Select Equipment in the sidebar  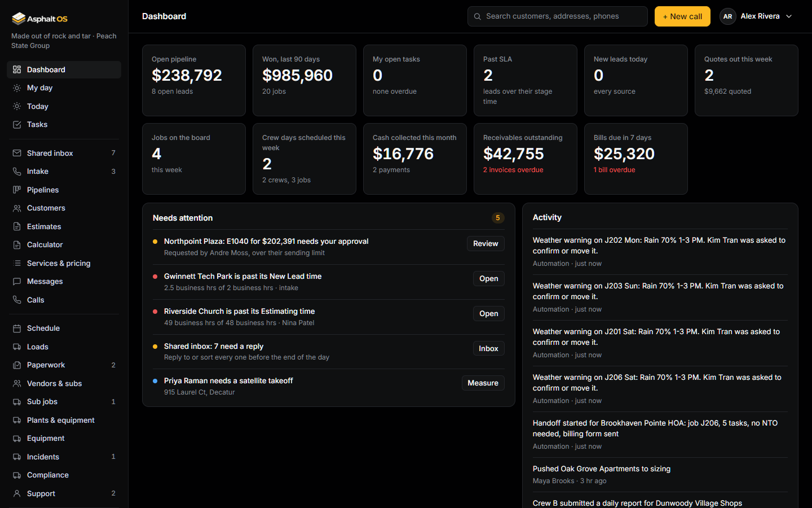[x=64, y=439]
